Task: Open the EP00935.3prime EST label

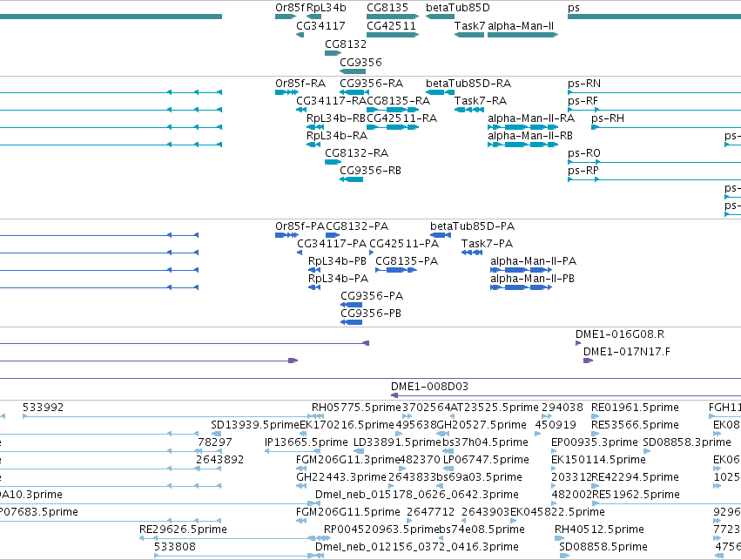Action: click(594, 442)
